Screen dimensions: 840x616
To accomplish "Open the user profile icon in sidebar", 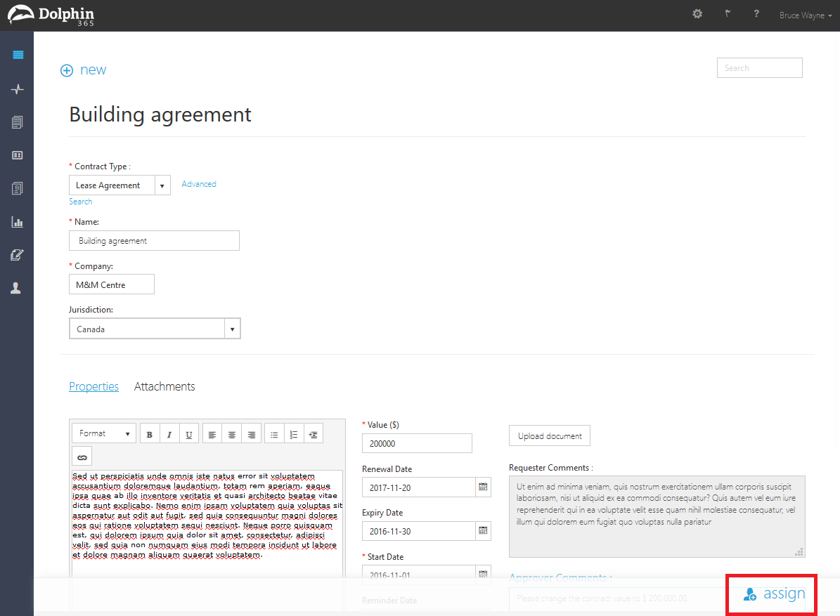I will (x=16, y=288).
